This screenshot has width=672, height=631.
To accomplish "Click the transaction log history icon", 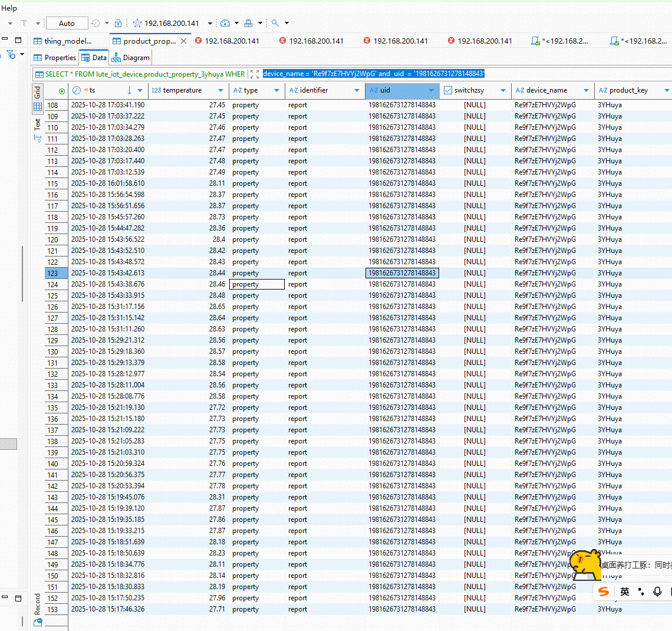I will click(95, 24).
